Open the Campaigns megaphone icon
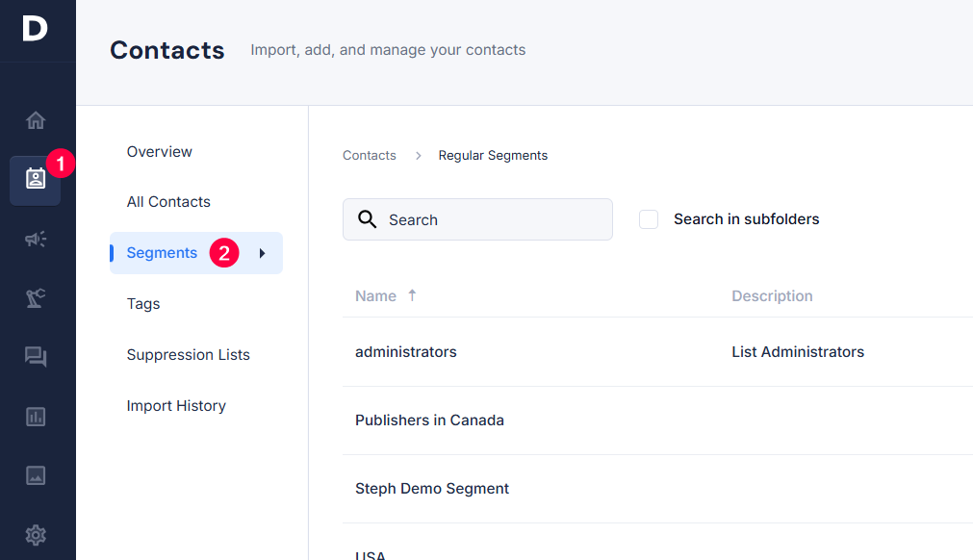Viewport: 973px width, 560px height. tap(36, 239)
